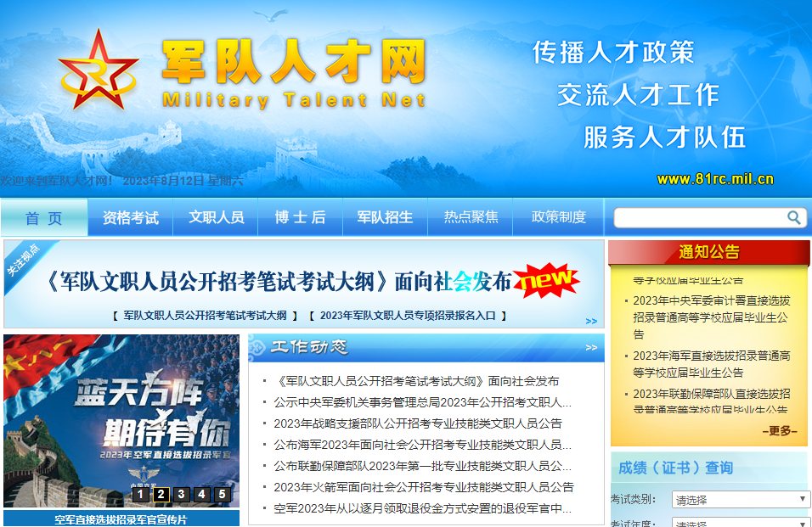812x527 pixels.
Task: Click the 考试类别 field label
Action: (x=634, y=499)
